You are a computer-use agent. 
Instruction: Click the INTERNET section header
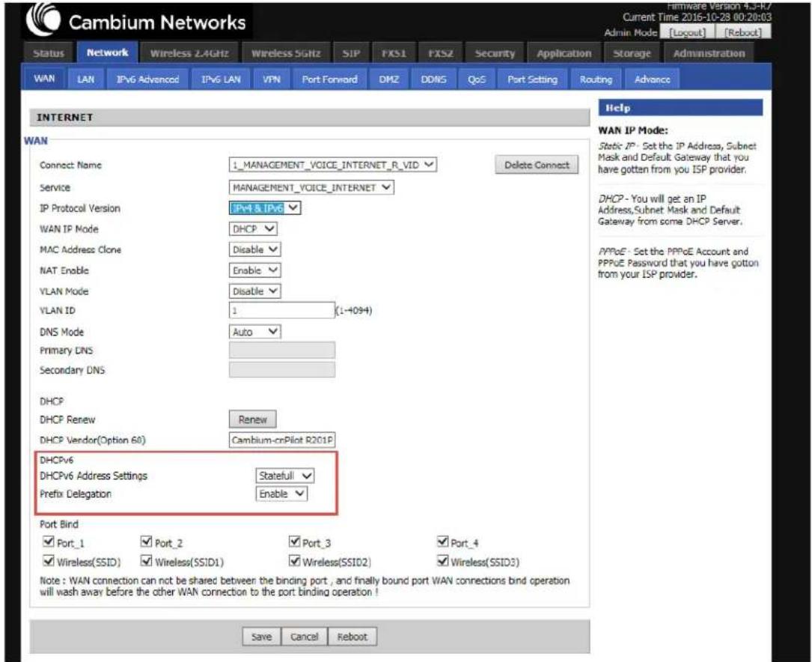tap(309, 118)
